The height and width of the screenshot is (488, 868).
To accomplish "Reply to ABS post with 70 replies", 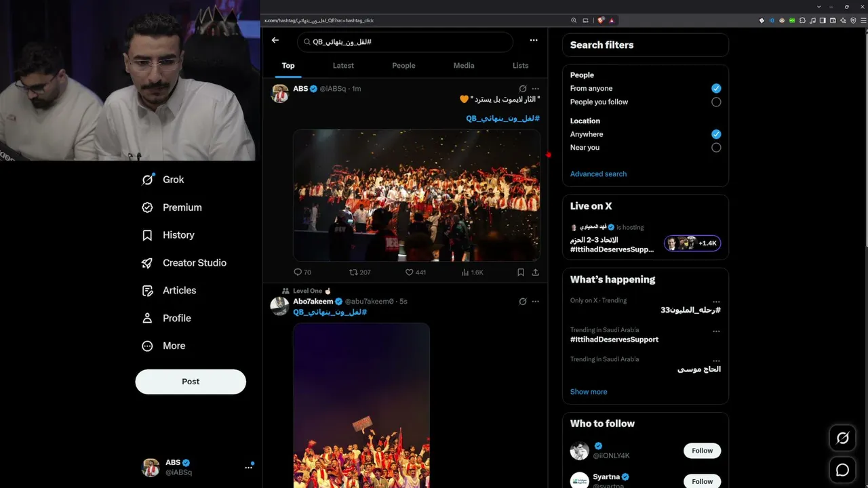I will (x=302, y=272).
